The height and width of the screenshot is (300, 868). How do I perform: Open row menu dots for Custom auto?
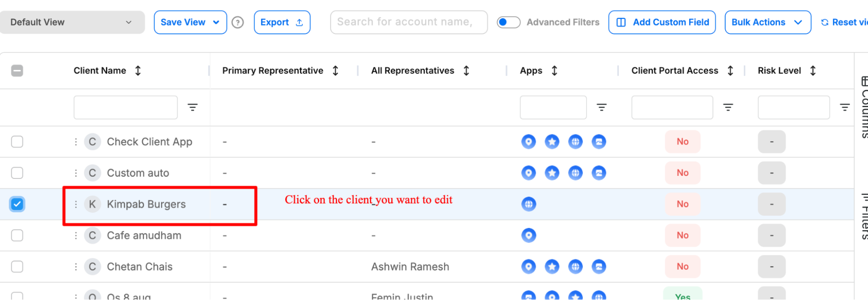point(76,173)
